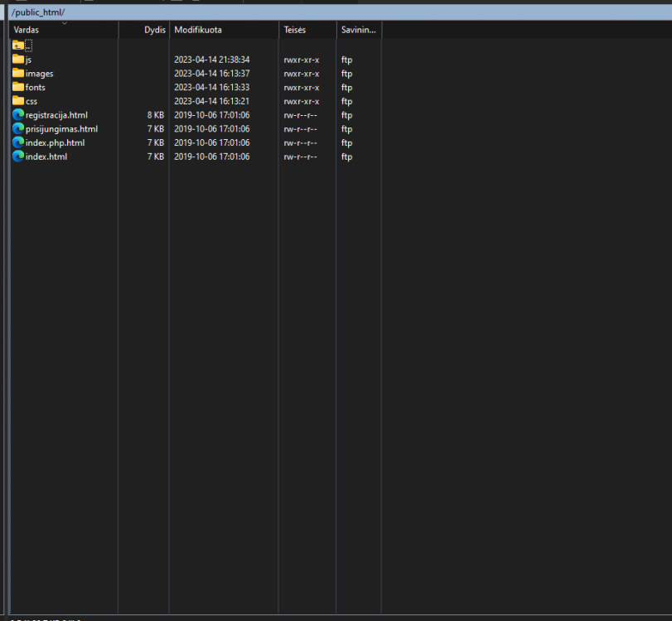Select the js folder icon
Screen dimensions: 672x621
click(x=18, y=60)
